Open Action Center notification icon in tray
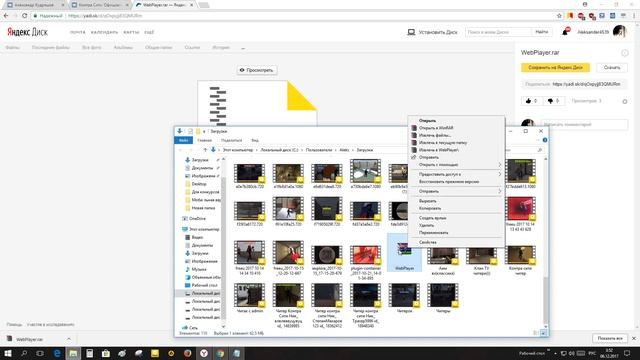The height and width of the screenshot is (360, 640). [627, 353]
